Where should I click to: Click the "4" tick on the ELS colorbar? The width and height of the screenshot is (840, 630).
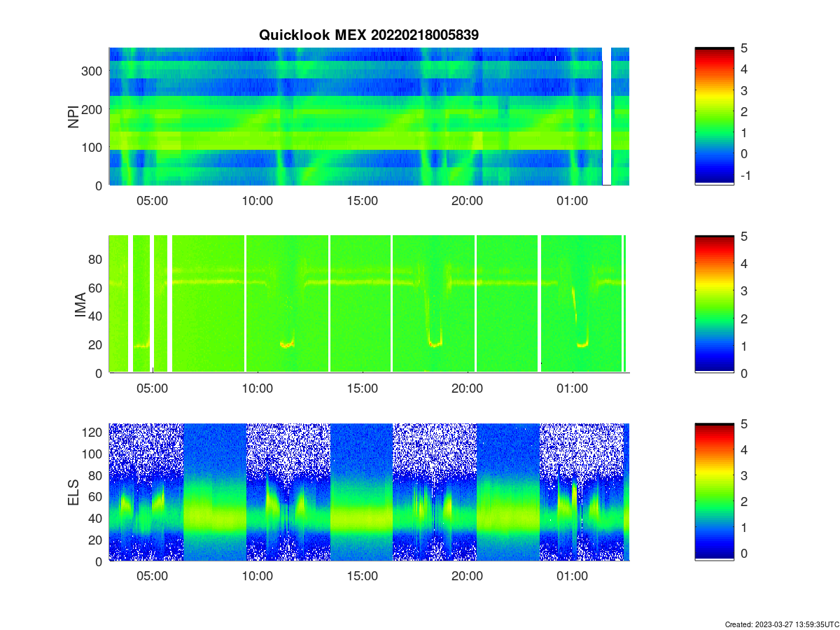[x=745, y=450]
